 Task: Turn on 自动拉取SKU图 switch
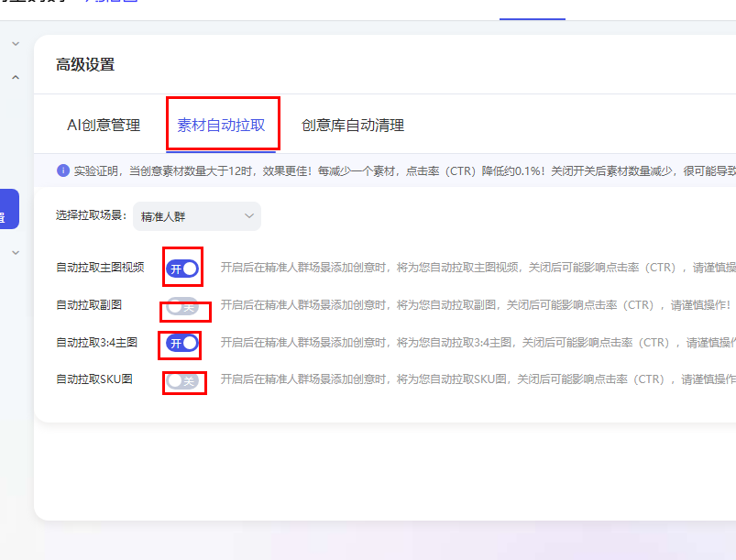182,379
